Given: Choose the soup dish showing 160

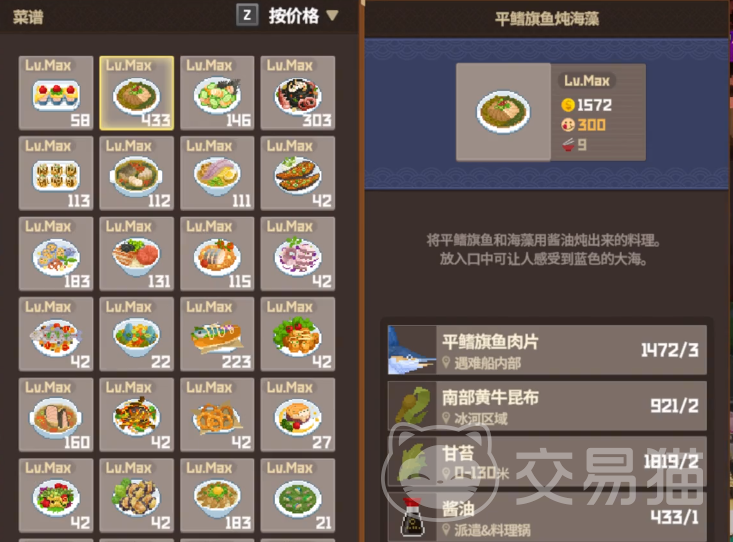Looking at the screenshot, I should pyautogui.click(x=56, y=414).
